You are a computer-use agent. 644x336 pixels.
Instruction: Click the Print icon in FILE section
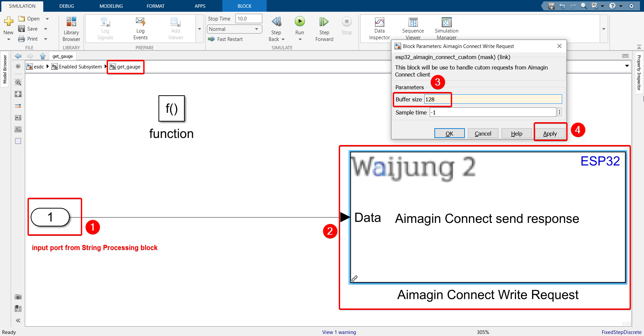coord(21,39)
